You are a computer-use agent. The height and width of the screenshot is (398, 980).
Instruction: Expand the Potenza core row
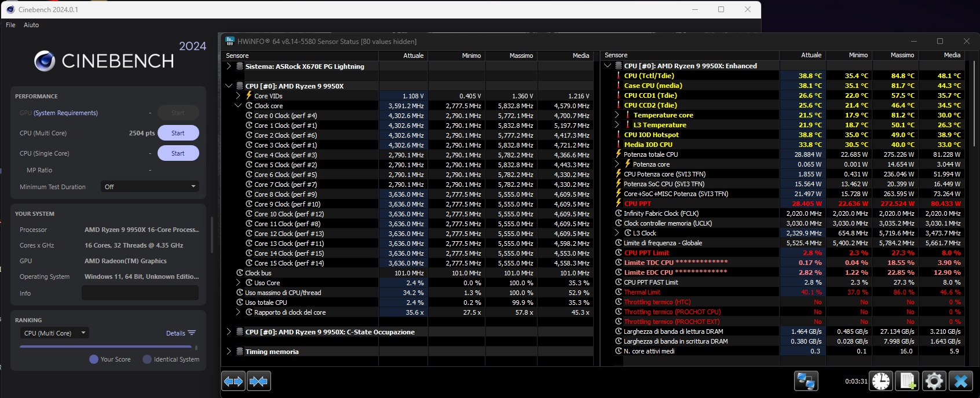pyautogui.click(x=617, y=164)
